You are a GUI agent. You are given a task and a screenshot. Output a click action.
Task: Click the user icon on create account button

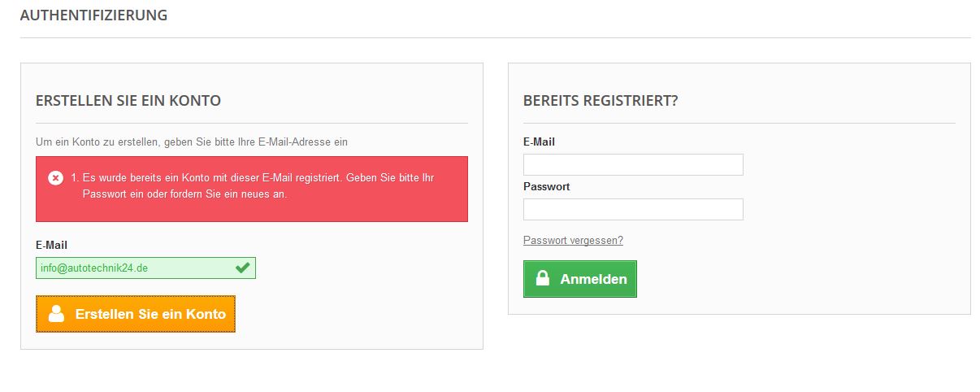pos(56,314)
